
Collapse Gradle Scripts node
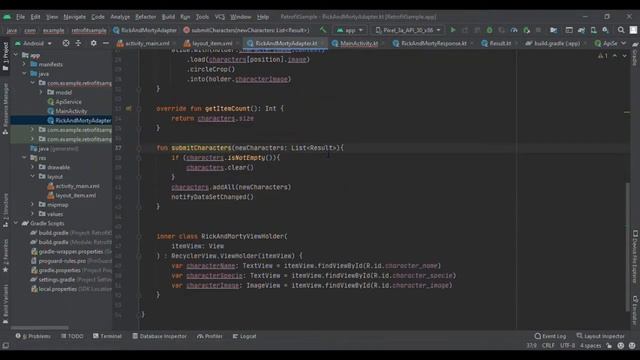click(16, 223)
